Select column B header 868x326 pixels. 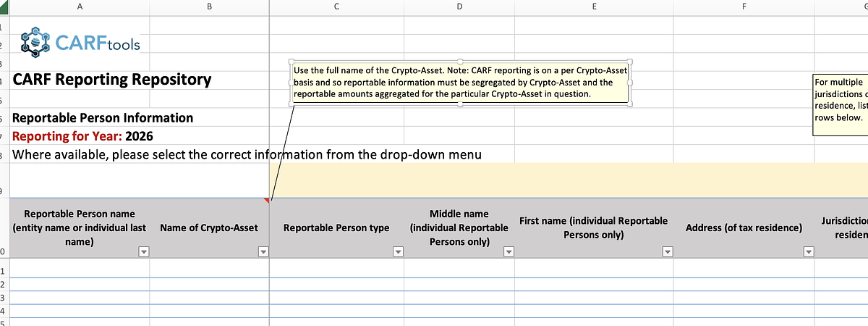pyautogui.click(x=209, y=6)
